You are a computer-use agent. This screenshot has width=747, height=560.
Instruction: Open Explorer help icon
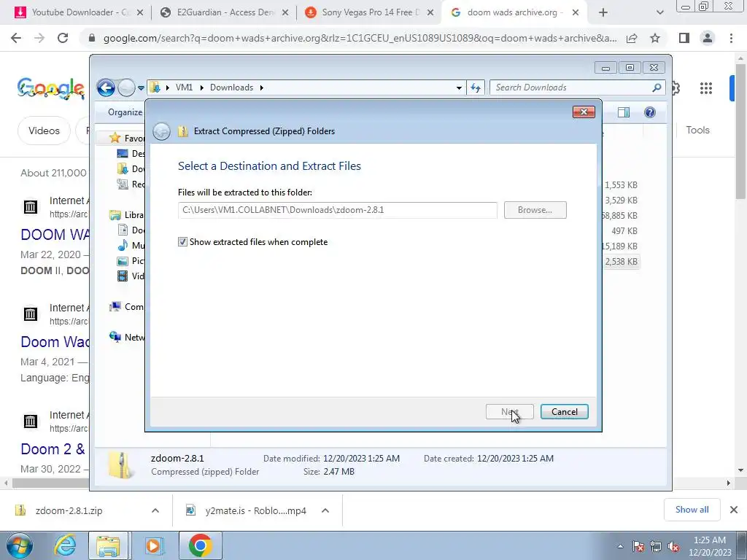[x=650, y=112]
